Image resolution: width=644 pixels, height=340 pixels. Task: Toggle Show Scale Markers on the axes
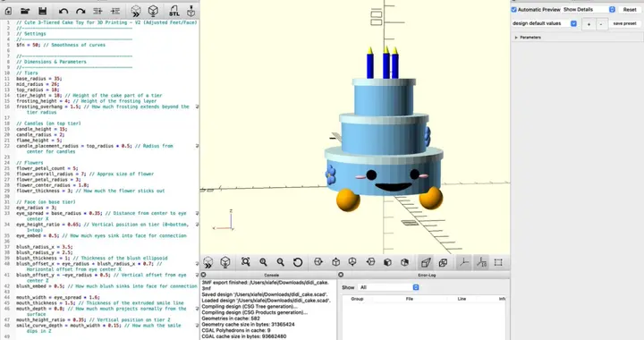pyautogui.click(x=481, y=262)
